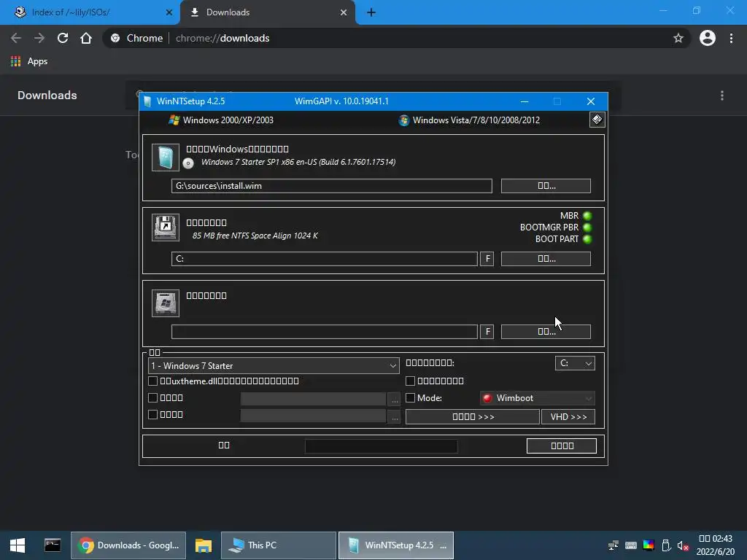This screenshot has height=560, width=747.
Task: Click the keyboard tray icon
Action: [x=631, y=545]
